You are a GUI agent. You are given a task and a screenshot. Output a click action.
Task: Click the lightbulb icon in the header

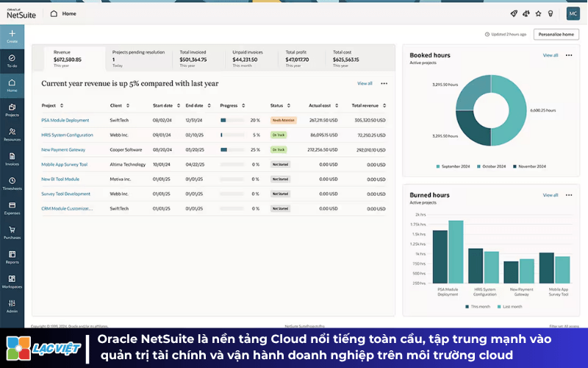[551, 13]
